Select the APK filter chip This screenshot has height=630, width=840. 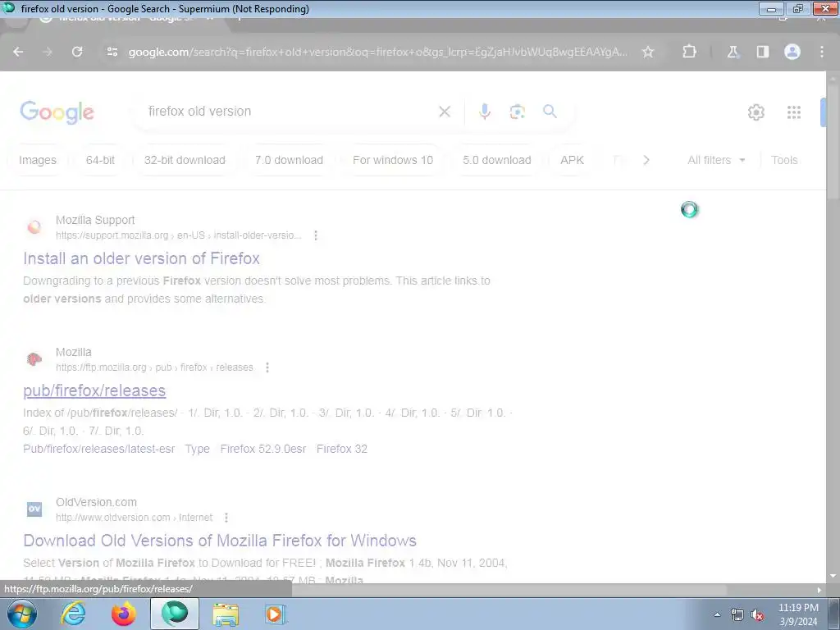tap(572, 160)
